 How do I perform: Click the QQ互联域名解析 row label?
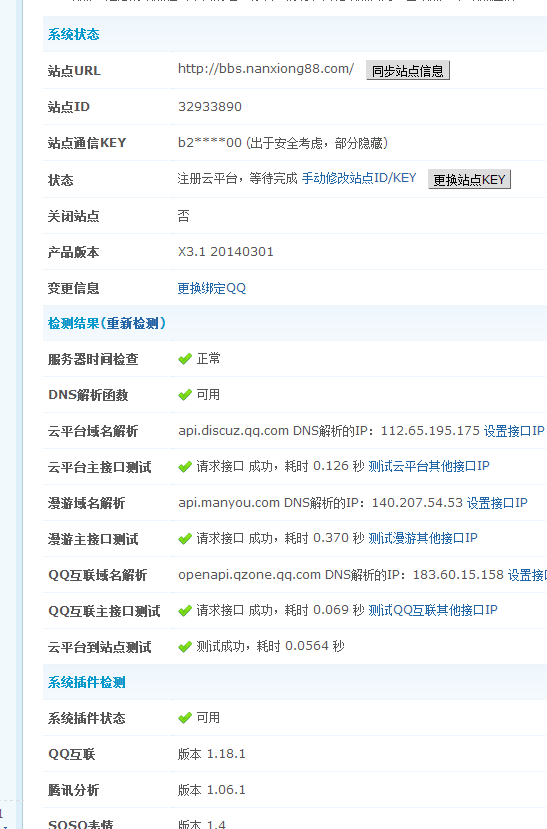point(97,575)
